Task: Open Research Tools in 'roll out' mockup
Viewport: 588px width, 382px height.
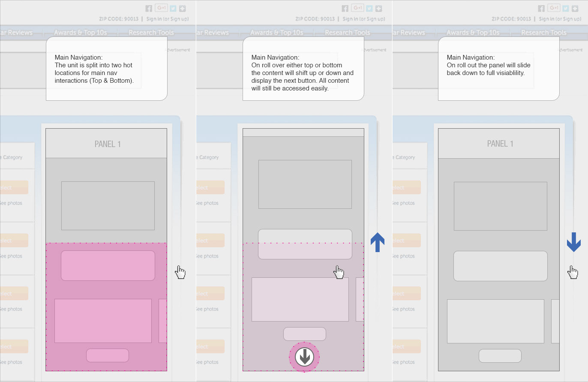Action: (x=544, y=33)
